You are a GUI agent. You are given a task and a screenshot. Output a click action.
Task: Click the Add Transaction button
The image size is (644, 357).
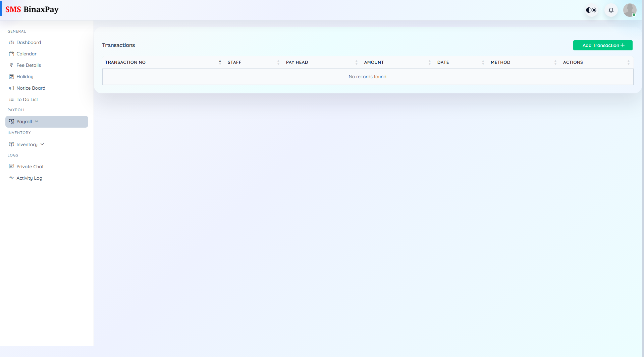[602, 45]
